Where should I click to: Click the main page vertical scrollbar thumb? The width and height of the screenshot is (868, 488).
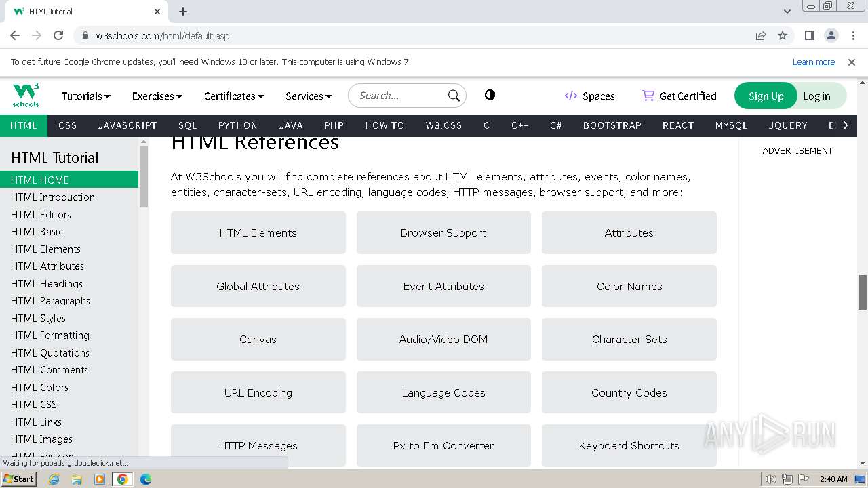pyautogui.click(x=863, y=292)
